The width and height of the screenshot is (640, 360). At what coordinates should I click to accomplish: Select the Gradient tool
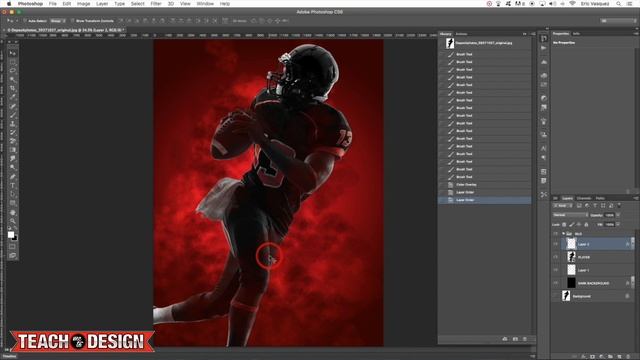(13, 150)
